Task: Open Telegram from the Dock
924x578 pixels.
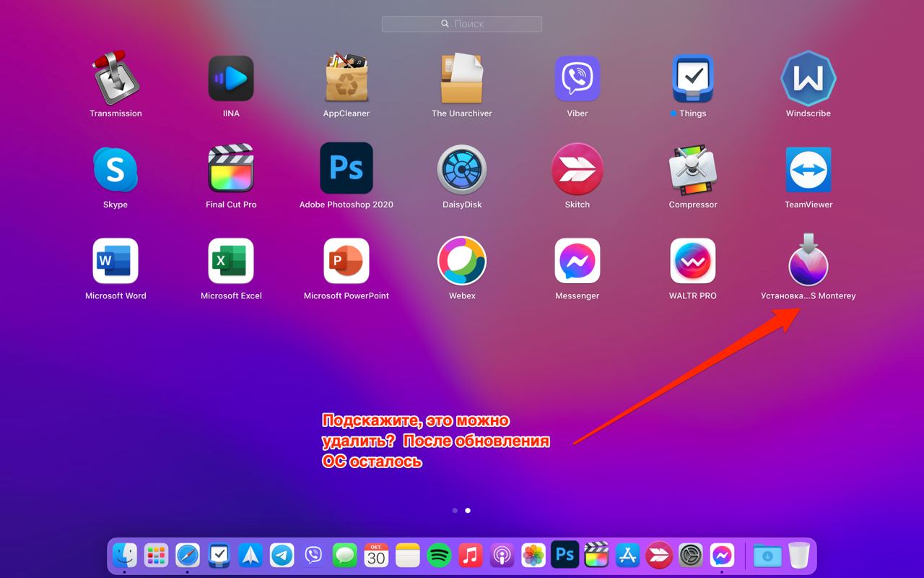Action: pyautogui.click(x=282, y=555)
